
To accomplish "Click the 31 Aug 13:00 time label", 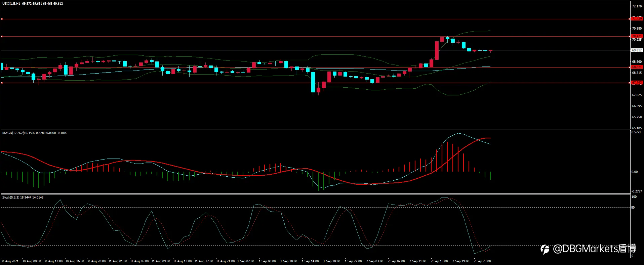I will [182, 261].
